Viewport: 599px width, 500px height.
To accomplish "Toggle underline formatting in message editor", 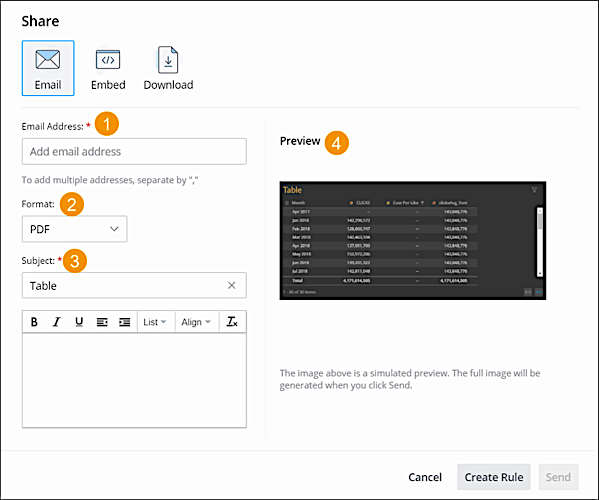I will [x=79, y=322].
